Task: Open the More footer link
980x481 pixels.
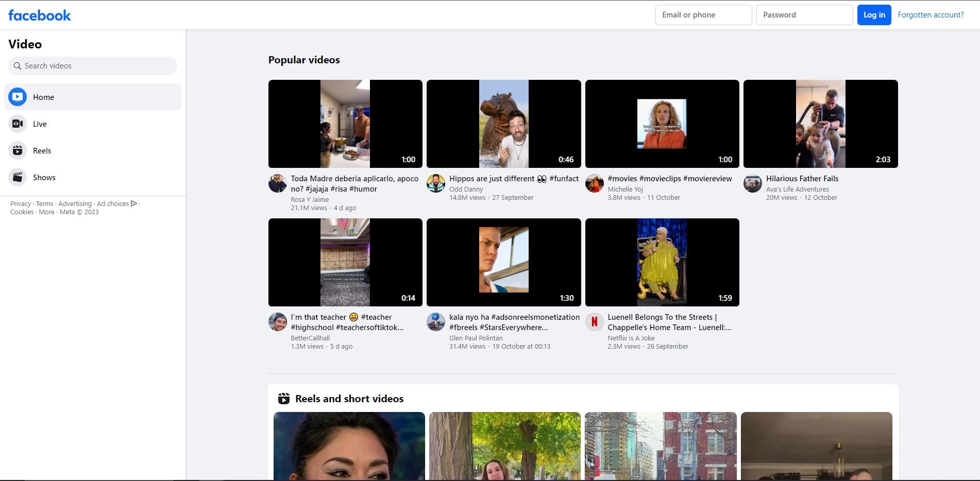Action: (46, 212)
